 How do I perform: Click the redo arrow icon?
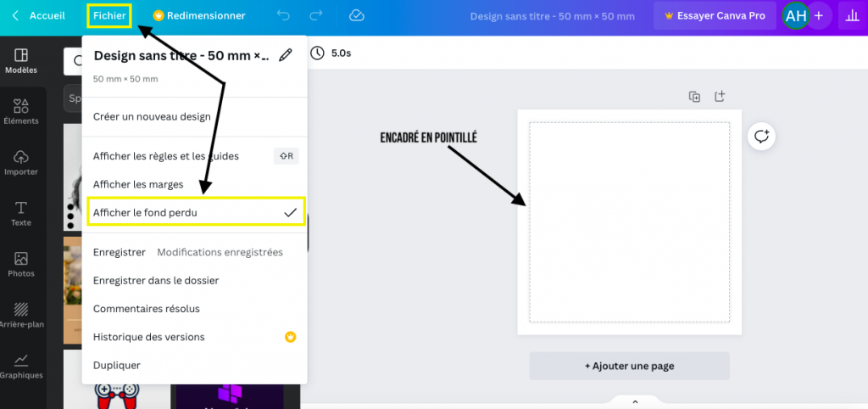point(316,16)
